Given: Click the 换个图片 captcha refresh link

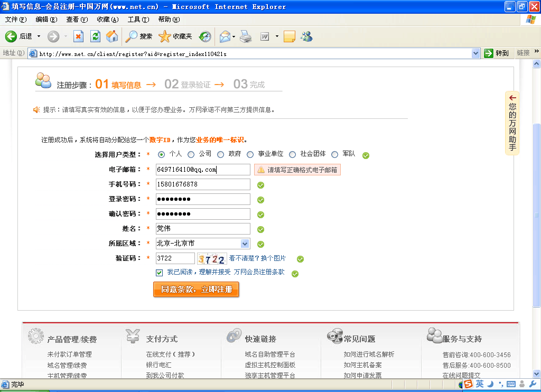Looking at the screenshot, I should tap(273, 258).
